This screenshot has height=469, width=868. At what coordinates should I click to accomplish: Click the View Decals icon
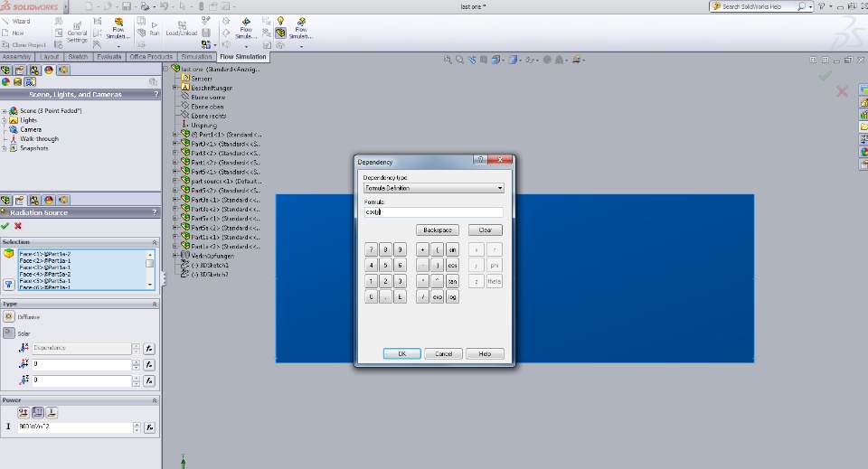click(18, 82)
